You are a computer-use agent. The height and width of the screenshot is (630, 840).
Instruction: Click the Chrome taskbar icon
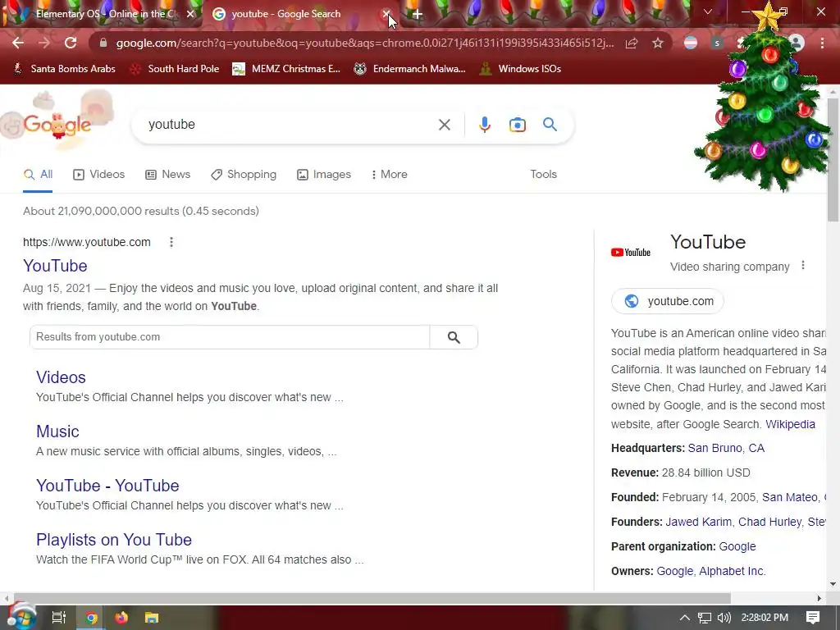click(x=91, y=618)
